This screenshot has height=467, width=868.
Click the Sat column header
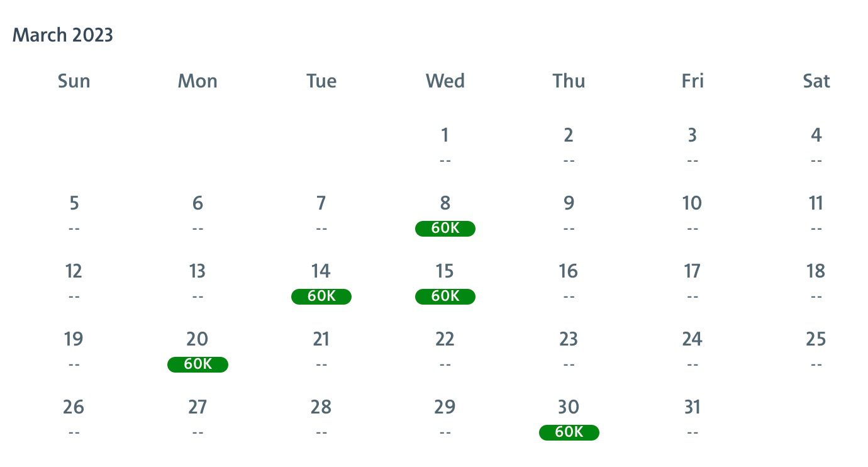[816, 81]
